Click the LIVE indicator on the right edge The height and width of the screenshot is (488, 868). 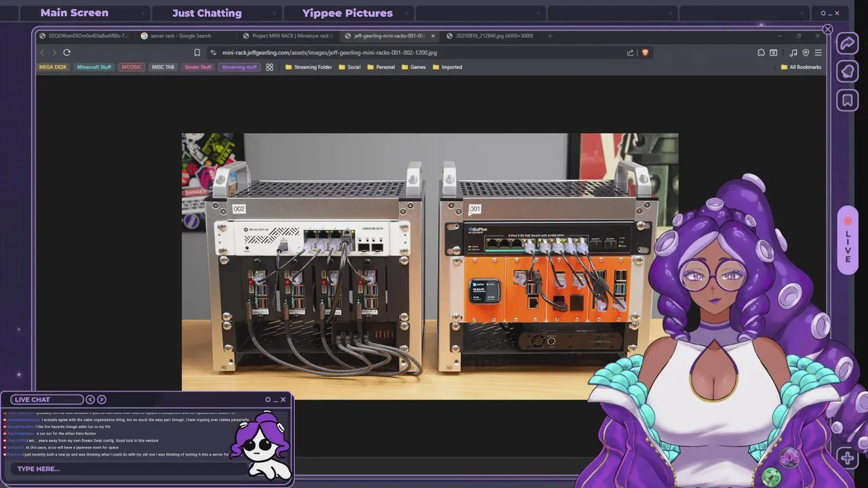tap(848, 241)
